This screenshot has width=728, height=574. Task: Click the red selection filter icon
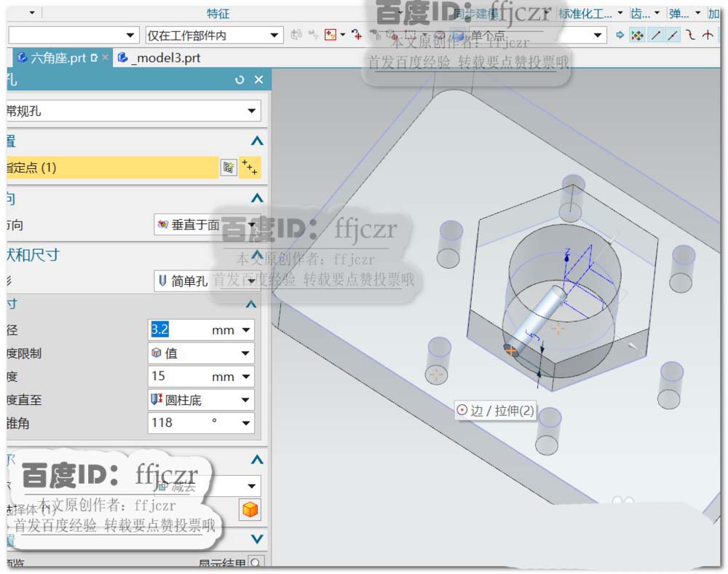coord(330,35)
